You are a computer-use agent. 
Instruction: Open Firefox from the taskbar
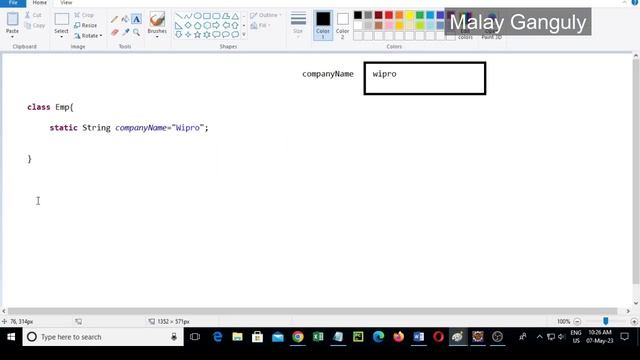(398, 337)
